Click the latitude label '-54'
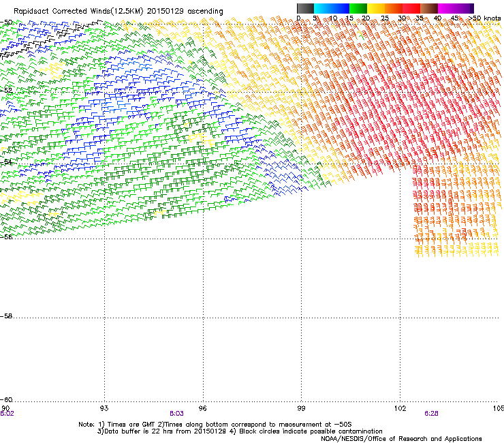 (6, 162)
